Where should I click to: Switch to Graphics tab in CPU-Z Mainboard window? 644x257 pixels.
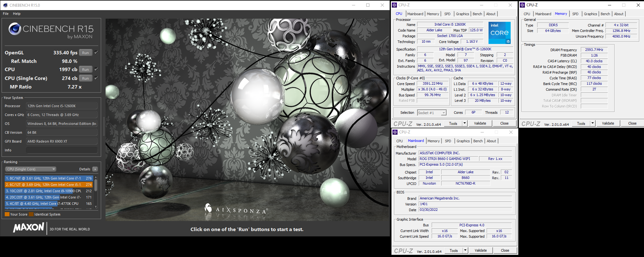(463, 141)
